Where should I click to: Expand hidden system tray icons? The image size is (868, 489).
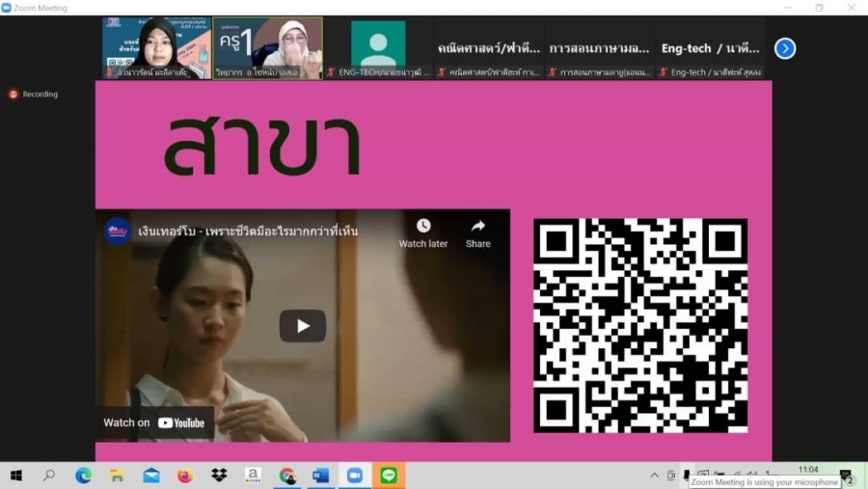click(655, 475)
